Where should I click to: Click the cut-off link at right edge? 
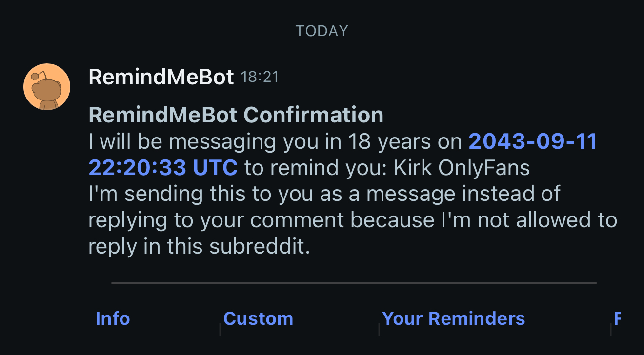coord(617,318)
